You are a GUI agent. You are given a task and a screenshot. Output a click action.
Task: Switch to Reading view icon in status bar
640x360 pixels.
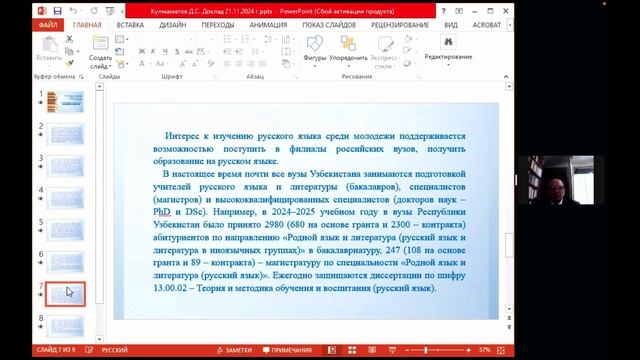tap(372, 350)
